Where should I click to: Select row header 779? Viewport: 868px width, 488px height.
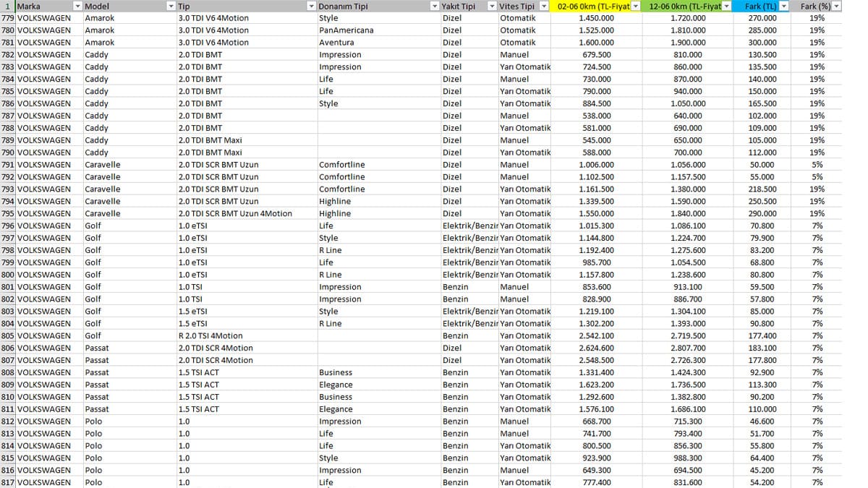7,18
